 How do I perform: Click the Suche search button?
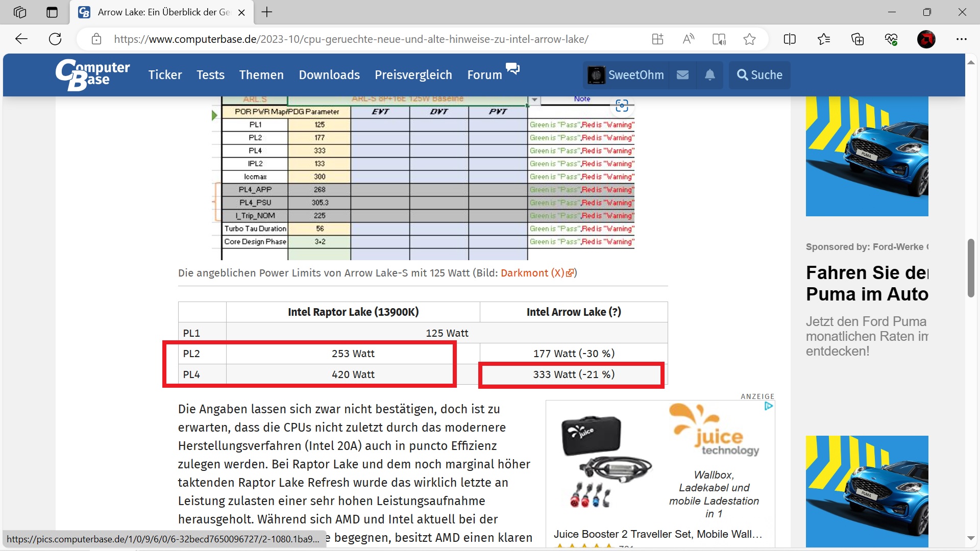pos(759,75)
